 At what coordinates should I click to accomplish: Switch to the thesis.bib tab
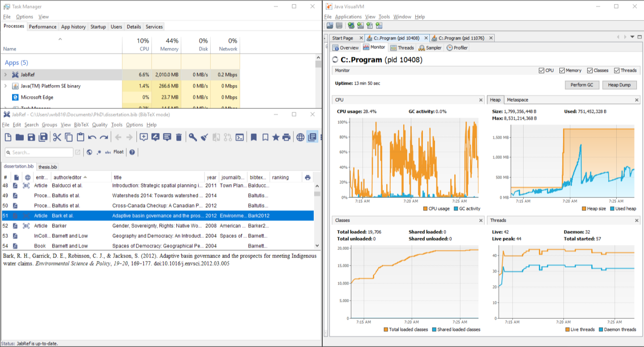pyautogui.click(x=47, y=167)
